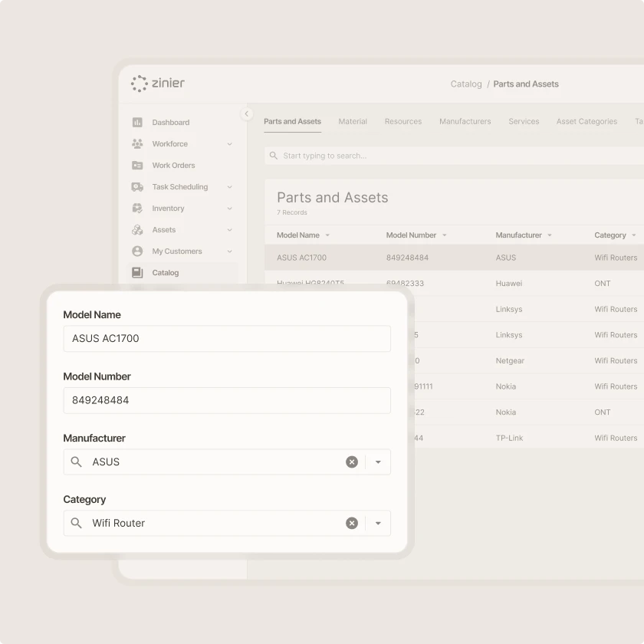This screenshot has height=644, width=644.
Task: Focus the Start typing to search field
Action: (454, 156)
